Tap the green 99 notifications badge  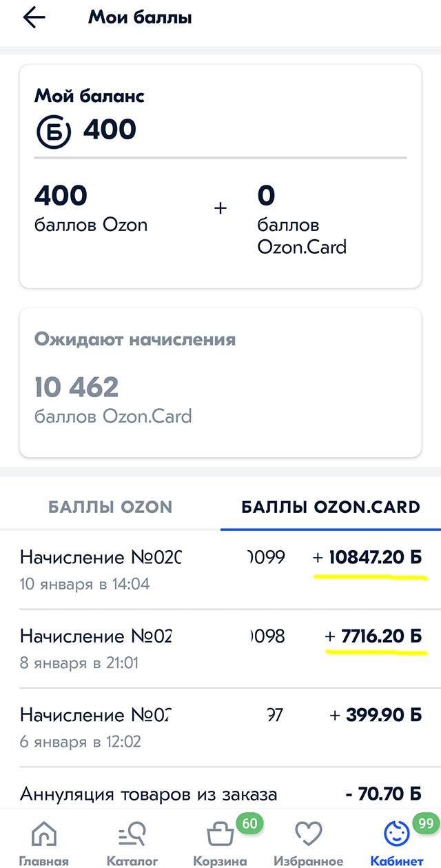click(424, 822)
